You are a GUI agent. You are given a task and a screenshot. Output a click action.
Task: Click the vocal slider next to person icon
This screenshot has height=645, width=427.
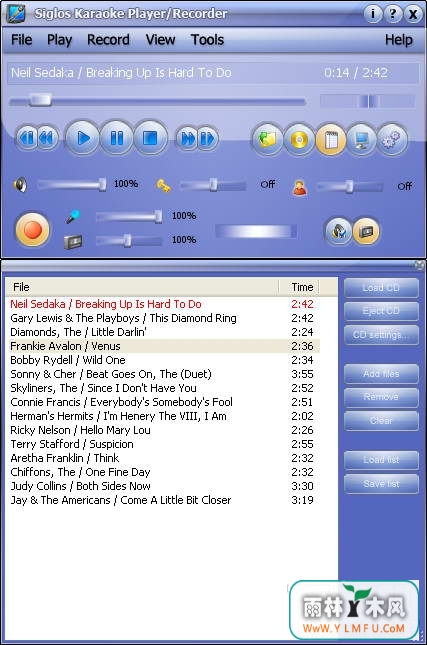click(x=350, y=187)
